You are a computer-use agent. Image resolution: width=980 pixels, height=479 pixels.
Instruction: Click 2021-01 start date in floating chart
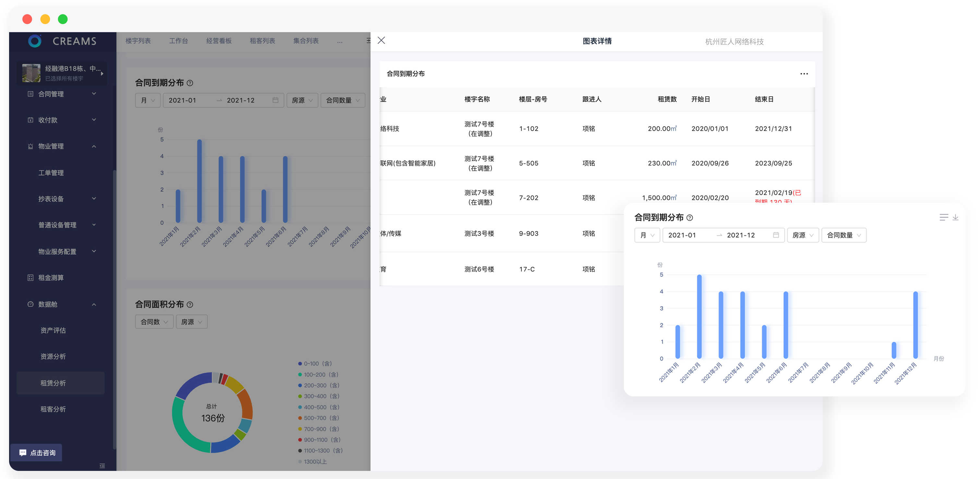pos(682,235)
